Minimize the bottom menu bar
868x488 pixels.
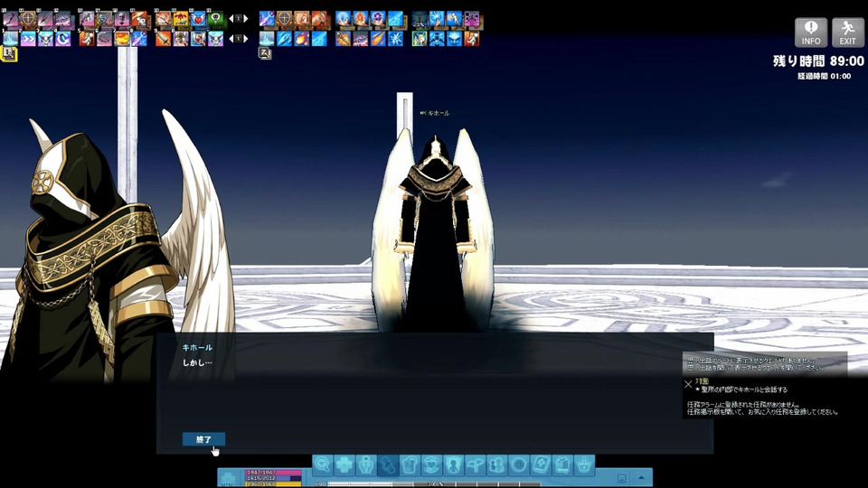[622, 479]
